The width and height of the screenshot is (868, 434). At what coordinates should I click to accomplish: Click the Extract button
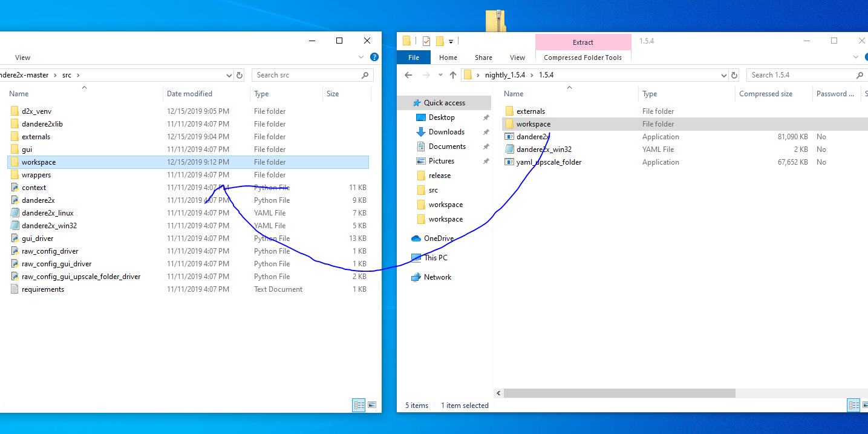582,42
